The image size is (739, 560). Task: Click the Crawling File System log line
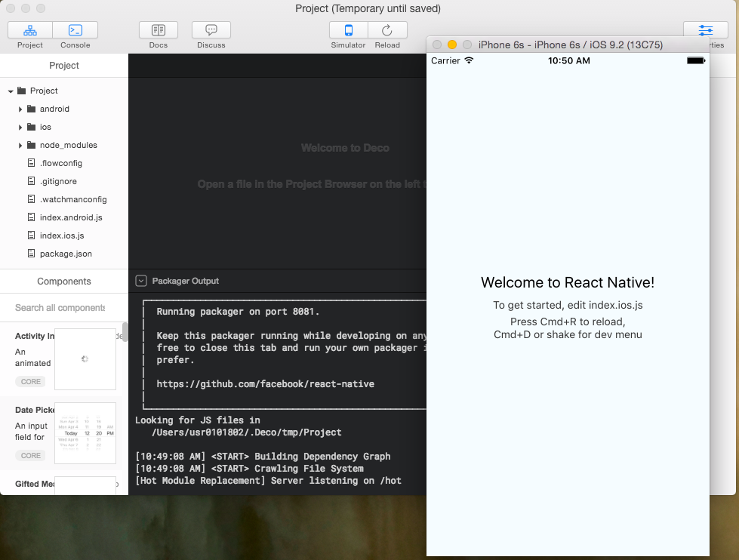click(x=249, y=469)
